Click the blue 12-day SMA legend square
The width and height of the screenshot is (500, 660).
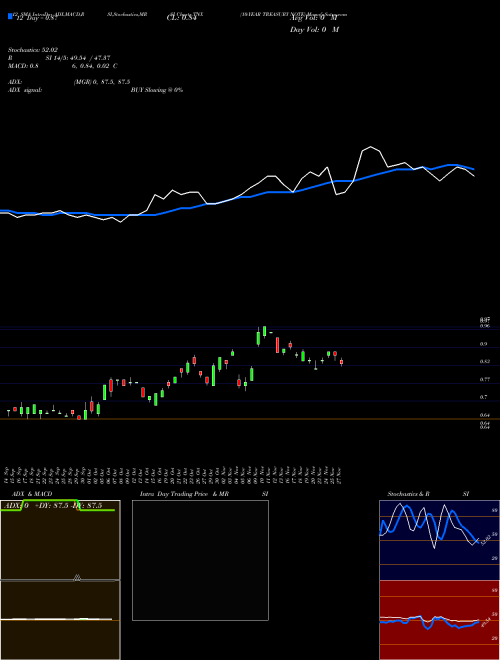[x=11, y=16]
